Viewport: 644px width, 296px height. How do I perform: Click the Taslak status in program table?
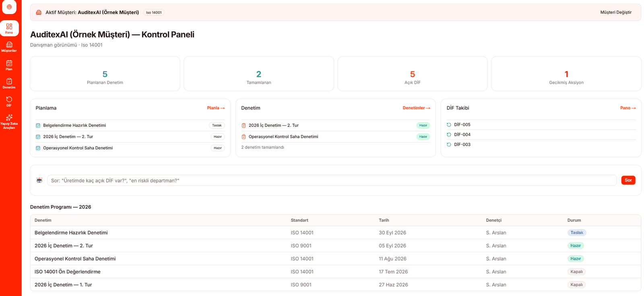tap(577, 233)
